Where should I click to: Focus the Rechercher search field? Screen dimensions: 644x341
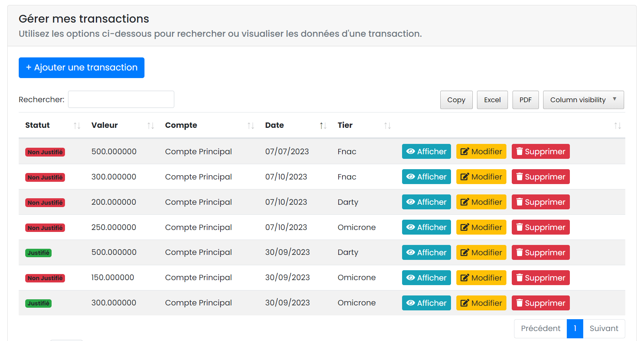coord(121,100)
